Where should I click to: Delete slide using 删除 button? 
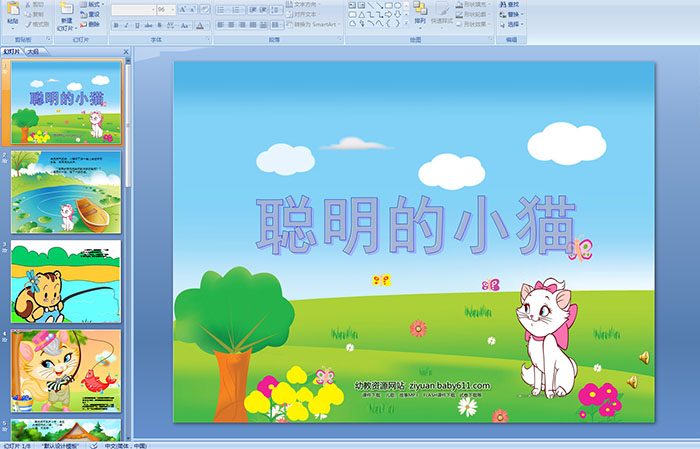click(x=90, y=24)
